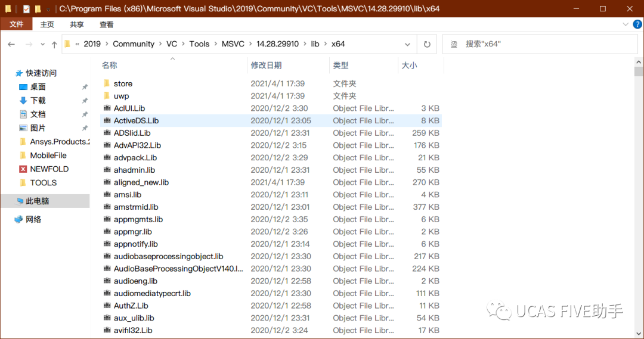
Task: Open 文档 in quick access
Action: pyautogui.click(x=38, y=114)
